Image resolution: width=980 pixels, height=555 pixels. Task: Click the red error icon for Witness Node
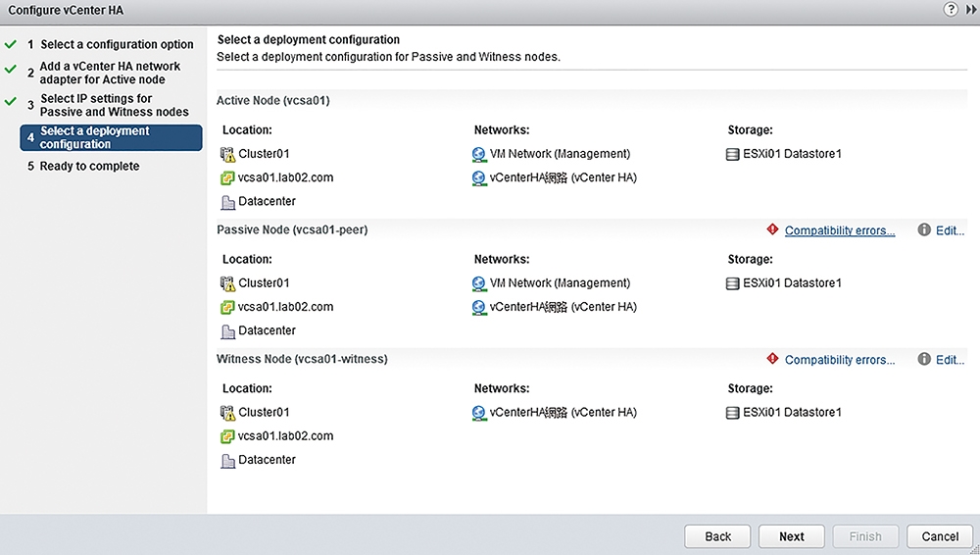pyautogui.click(x=772, y=359)
